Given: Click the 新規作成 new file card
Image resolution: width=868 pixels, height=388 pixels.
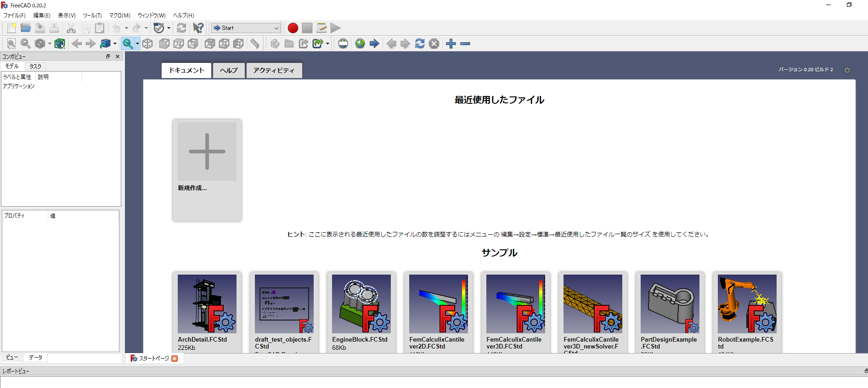Looking at the screenshot, I should 207,170.
